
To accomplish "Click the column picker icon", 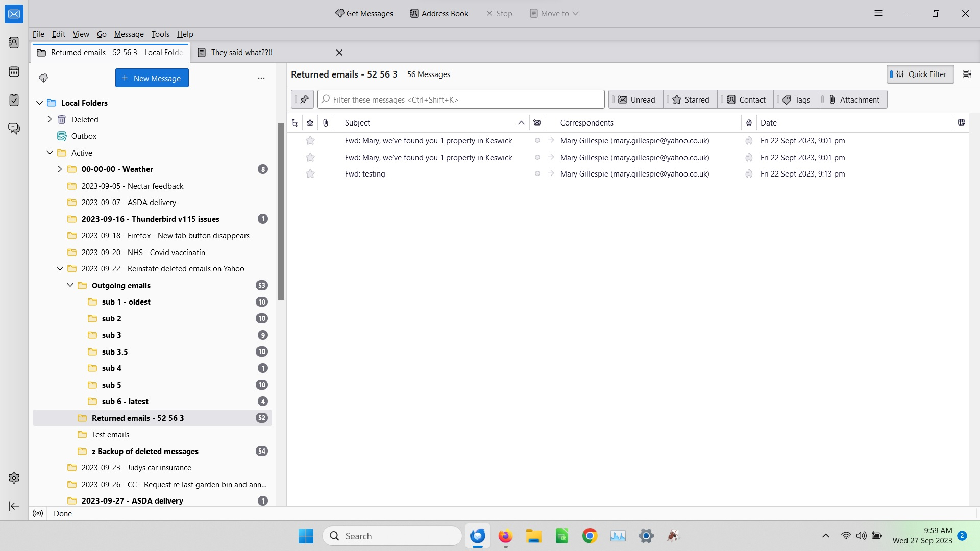I will 961,122.
